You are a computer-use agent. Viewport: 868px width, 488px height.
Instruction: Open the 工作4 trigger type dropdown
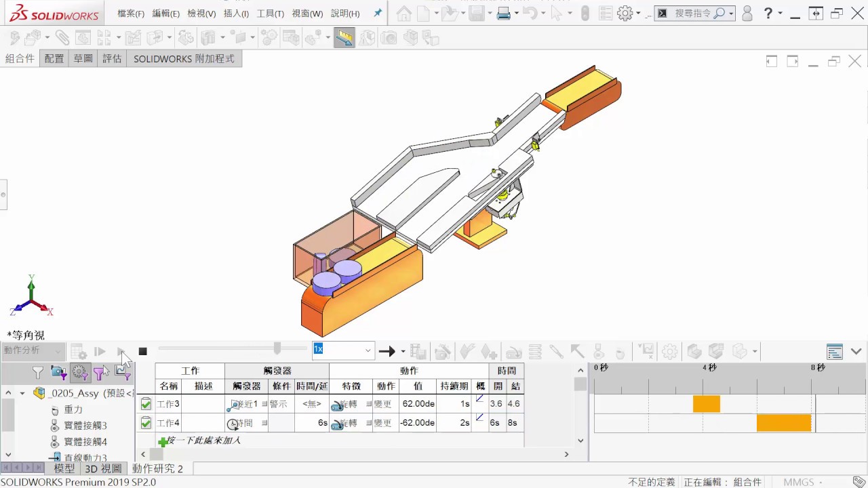[264, 423]
